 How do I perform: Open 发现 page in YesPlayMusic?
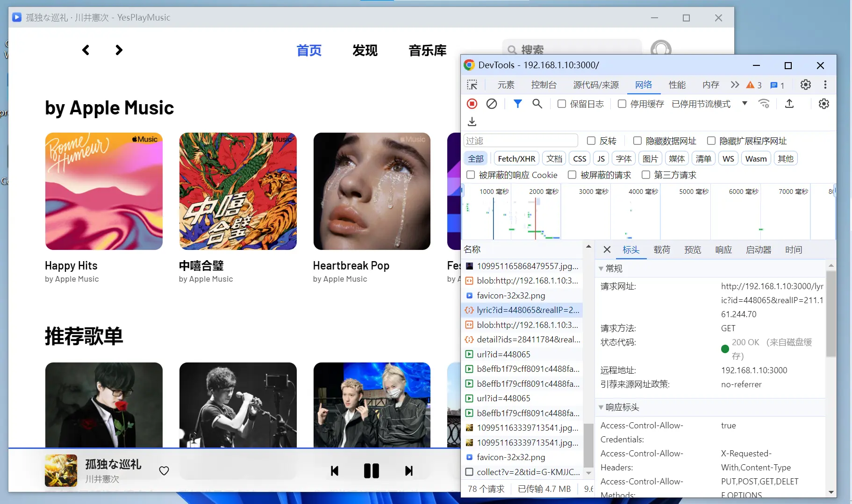click(365, 50)
